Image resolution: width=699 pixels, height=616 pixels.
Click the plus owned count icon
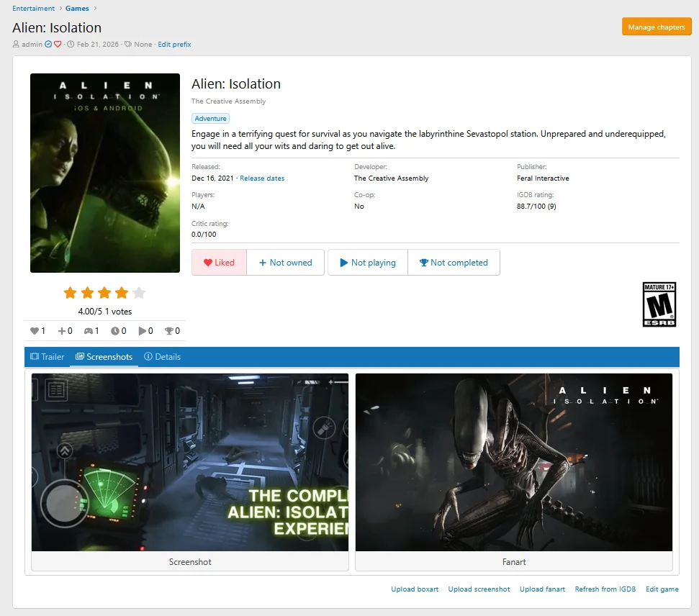62,331
